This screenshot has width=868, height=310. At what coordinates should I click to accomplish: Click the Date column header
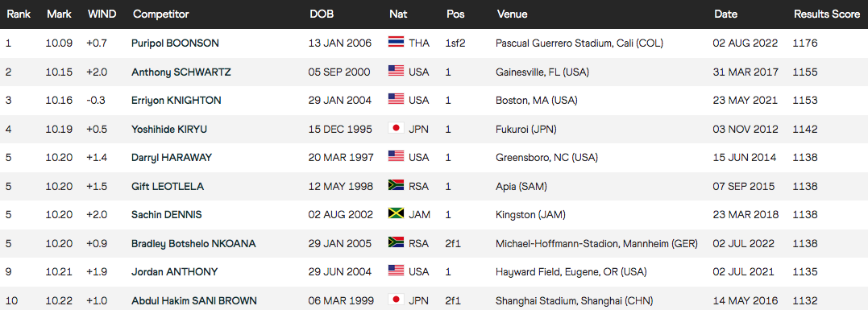[x=725, y=14]
